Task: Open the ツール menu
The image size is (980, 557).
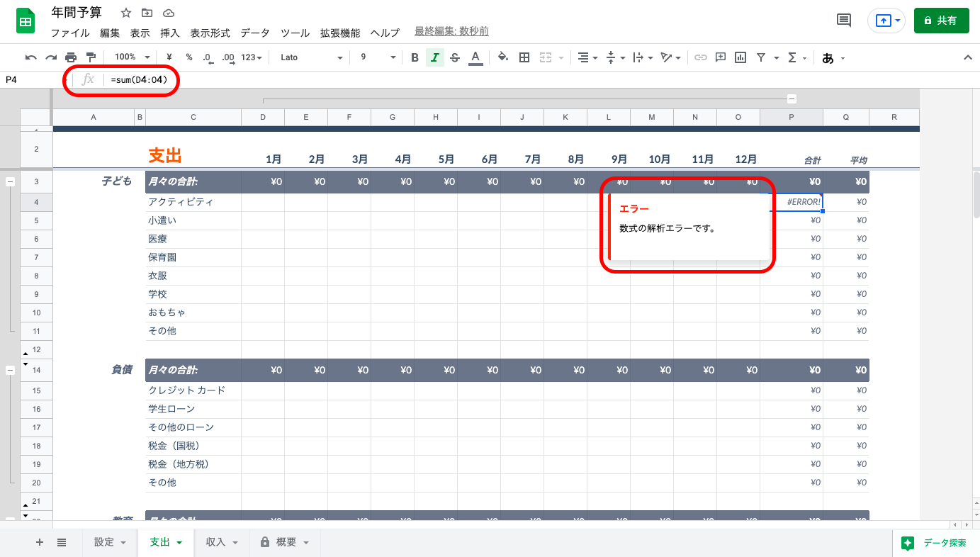Action: pos(295,33)
